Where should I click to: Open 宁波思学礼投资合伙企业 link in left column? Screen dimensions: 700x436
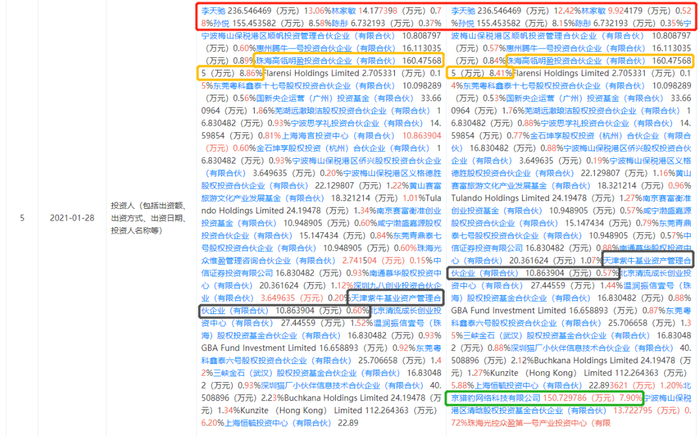pos(357,123)
